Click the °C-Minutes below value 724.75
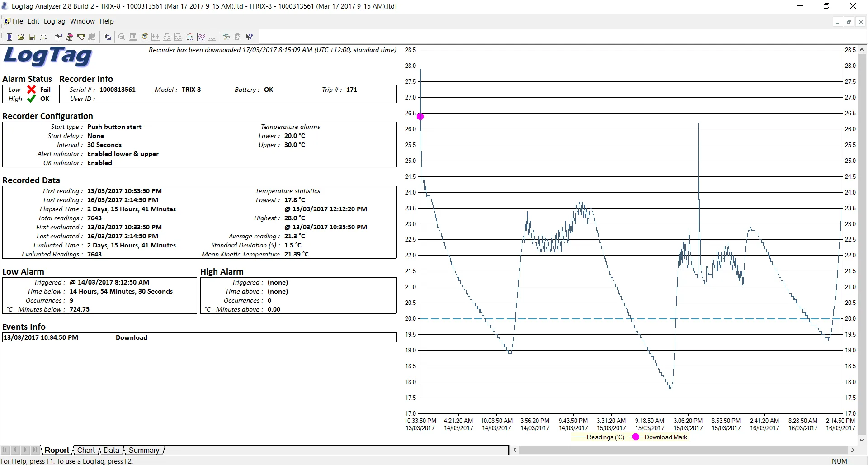Screen dimensions: 868x465 80,309
